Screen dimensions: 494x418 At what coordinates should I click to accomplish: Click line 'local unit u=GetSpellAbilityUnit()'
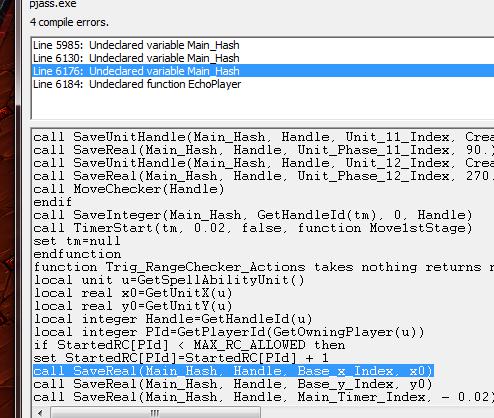click(169, 280)
